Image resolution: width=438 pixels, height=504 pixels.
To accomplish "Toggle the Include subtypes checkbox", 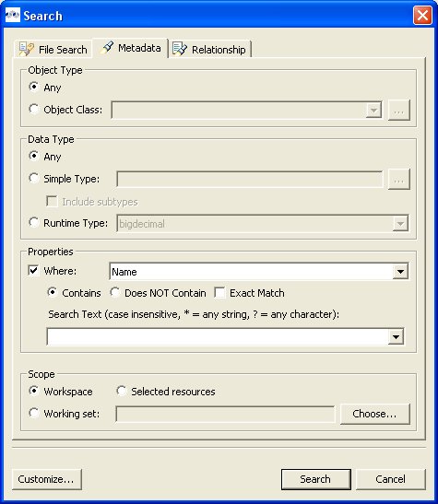I will pos(52,202).
